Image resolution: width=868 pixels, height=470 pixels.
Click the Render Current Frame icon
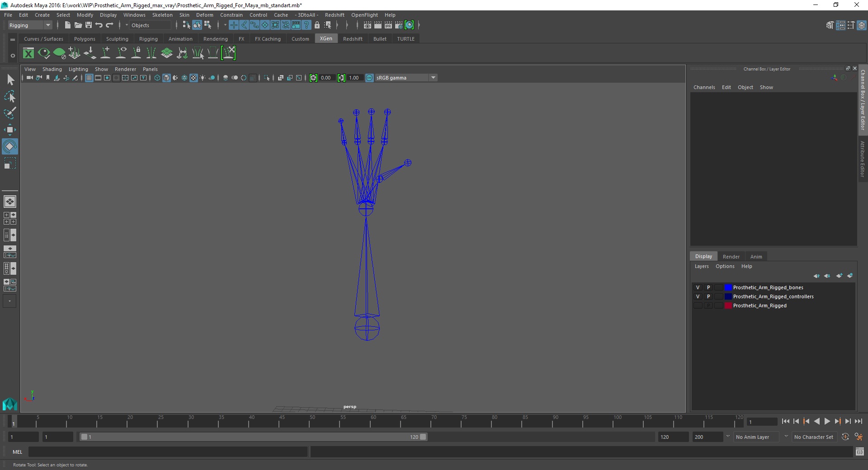[378, 25]
